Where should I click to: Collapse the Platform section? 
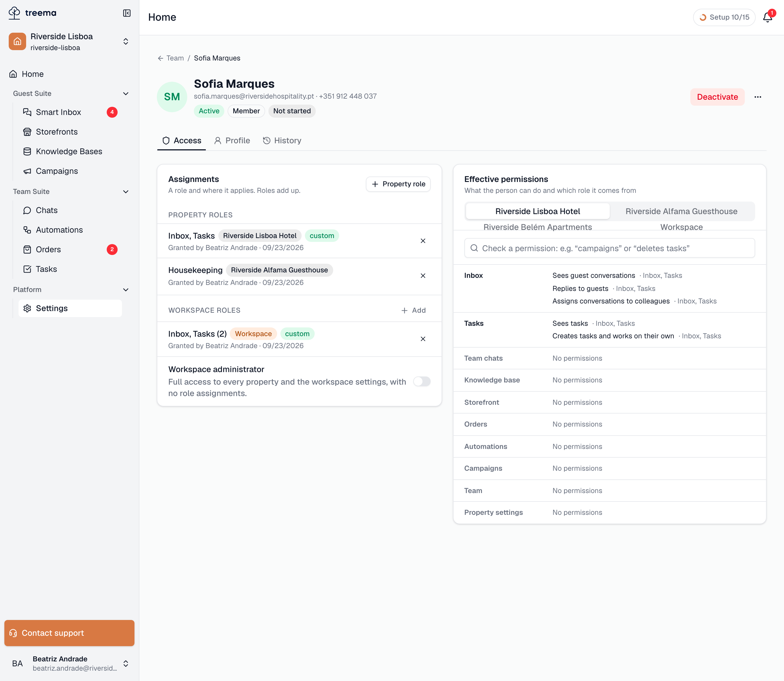[126, 290]
